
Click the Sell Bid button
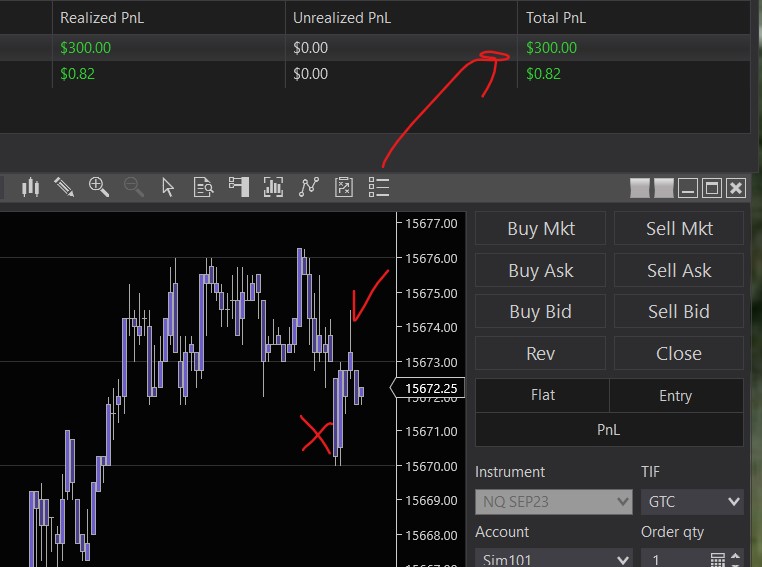(679, 311)
